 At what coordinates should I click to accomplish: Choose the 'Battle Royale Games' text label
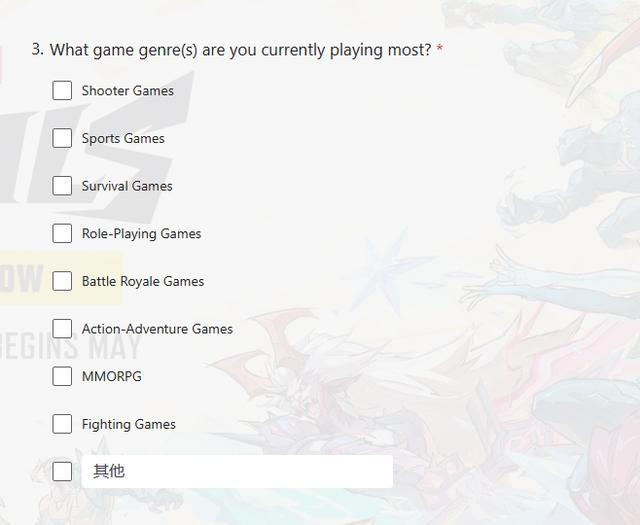143,282
